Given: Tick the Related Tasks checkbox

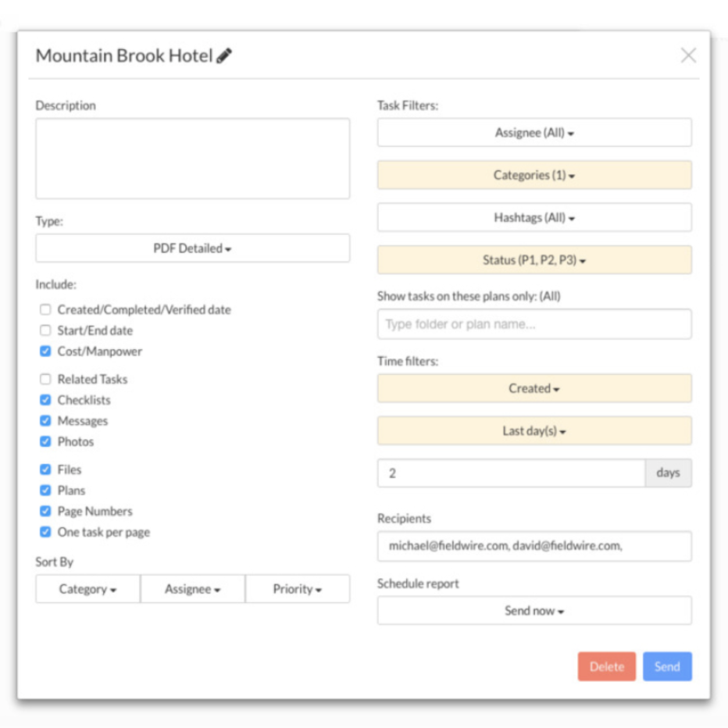Looking at the screenshot, I should tap(45, 379).
